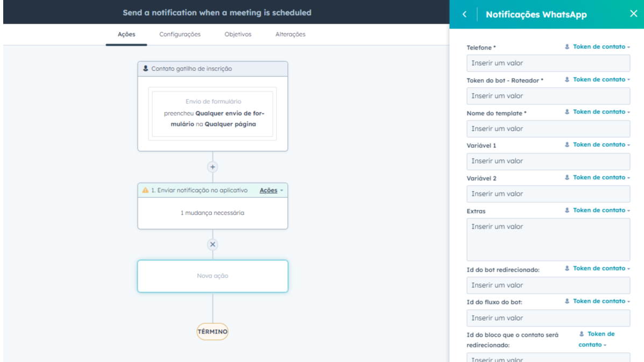The image size is (644, 362).
Task: Go to the Alterações tab
Action: 290,34
